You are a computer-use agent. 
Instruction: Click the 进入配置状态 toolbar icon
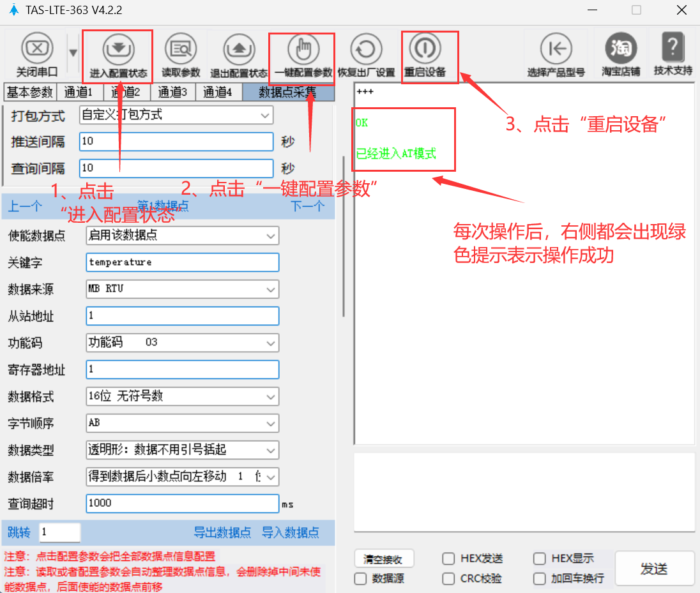click(x=118, y=49)
